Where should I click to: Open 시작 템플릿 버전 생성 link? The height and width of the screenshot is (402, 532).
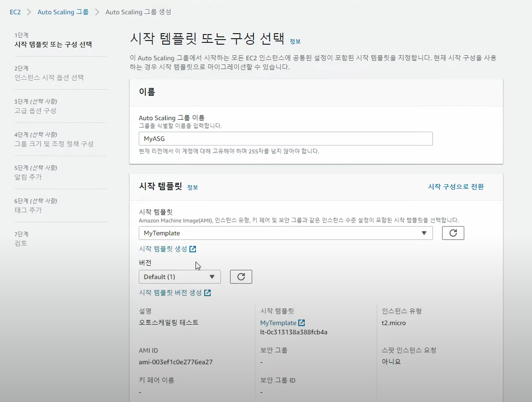[x=170, y=292]
